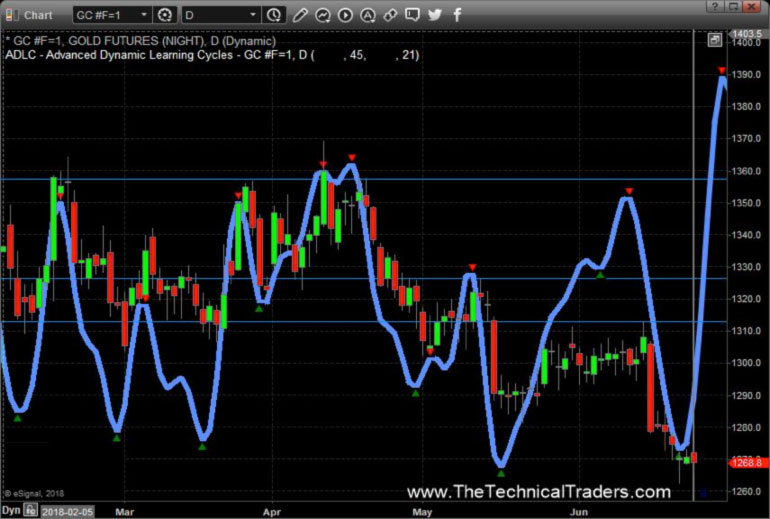
Task: Click the 'Chart' window title label
Action: (x=38, y=15)
